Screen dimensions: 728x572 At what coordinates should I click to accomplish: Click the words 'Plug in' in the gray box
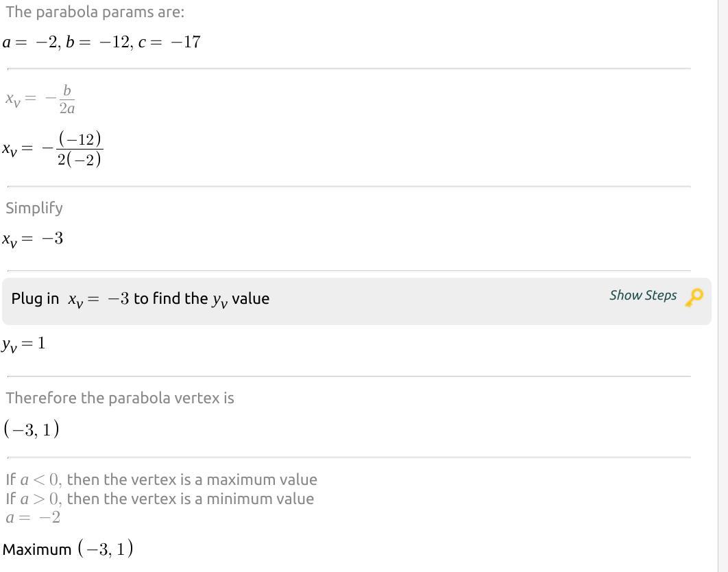tap(35, 299)
